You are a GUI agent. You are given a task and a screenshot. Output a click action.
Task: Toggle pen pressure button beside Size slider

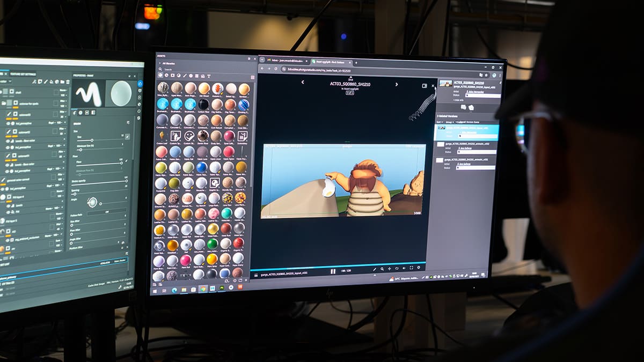point(127,137)
